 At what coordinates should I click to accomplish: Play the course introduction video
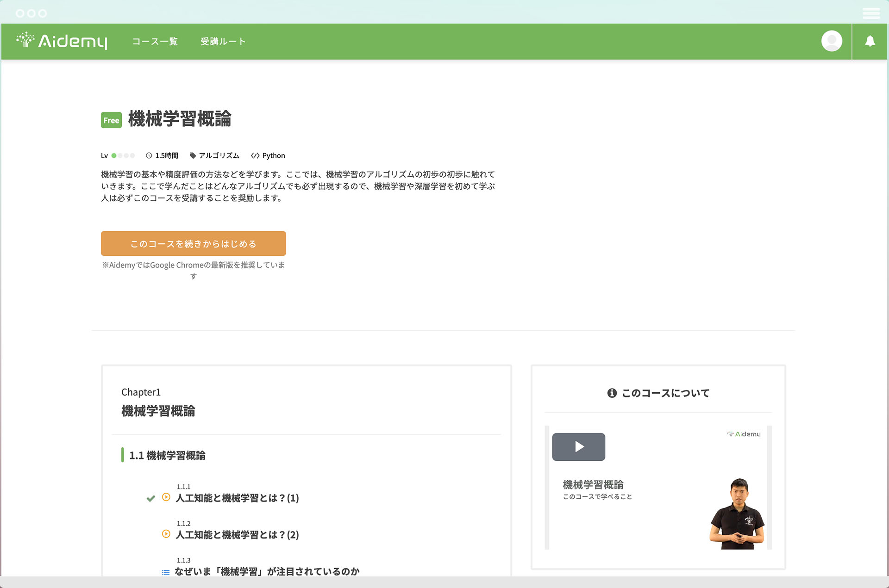pos(578,447)
